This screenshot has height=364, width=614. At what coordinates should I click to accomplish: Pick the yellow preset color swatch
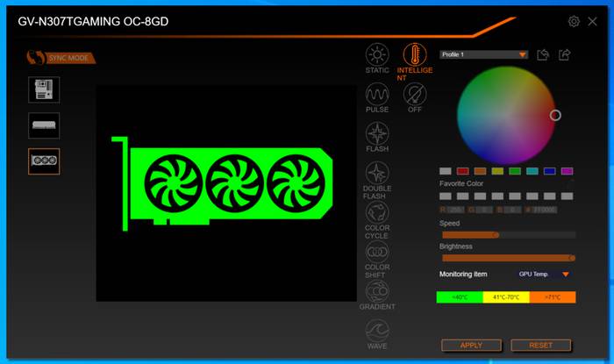[x=497, y=171]
